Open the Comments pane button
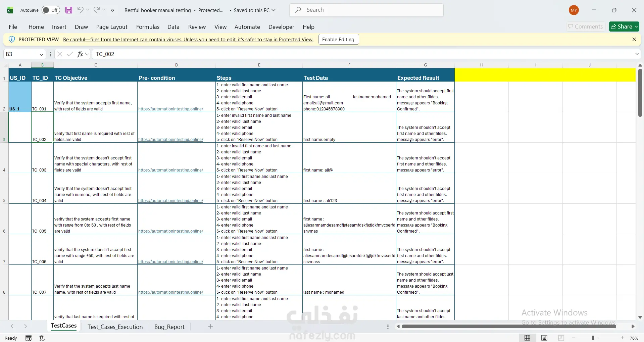The width and height of the screenshot is (644, 342). pyautogui.click(x=586, y=27)
